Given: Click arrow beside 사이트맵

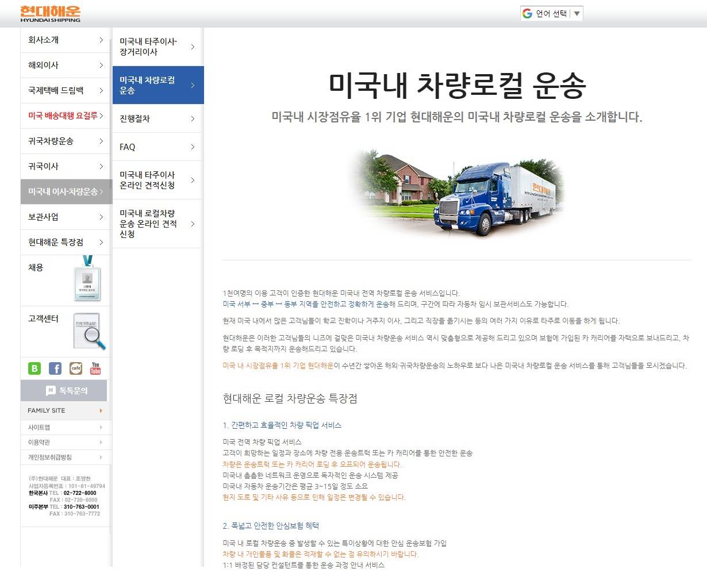Looking at the screenshot, I should (101, 427).
